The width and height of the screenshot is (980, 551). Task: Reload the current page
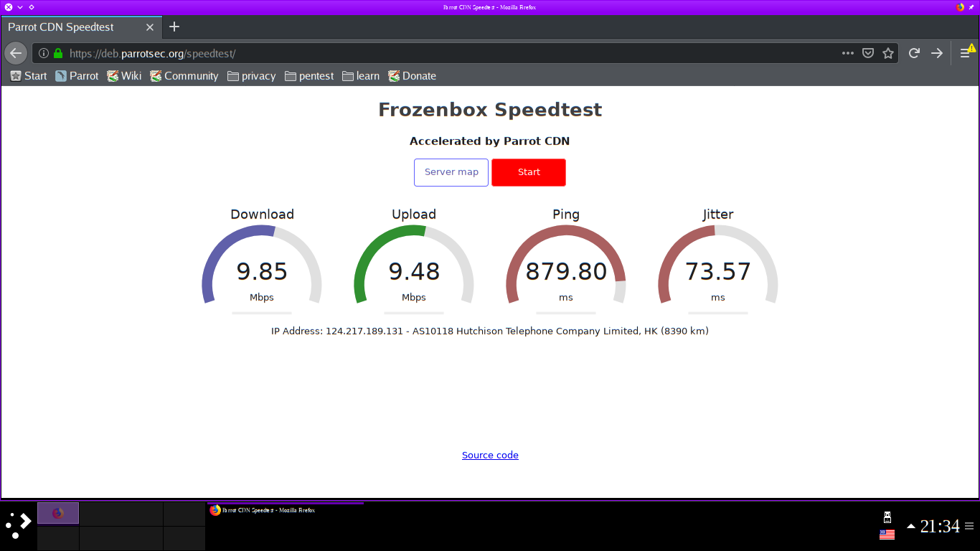914,53
